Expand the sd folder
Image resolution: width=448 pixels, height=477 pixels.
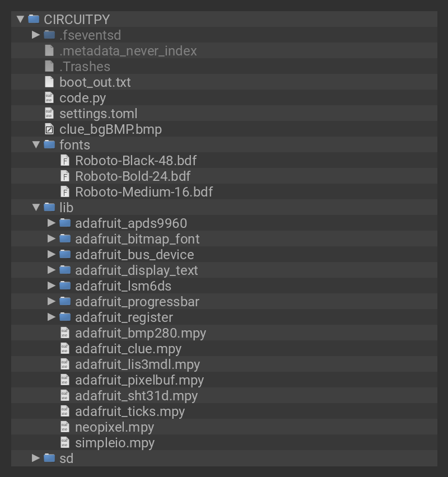(36, 458)
